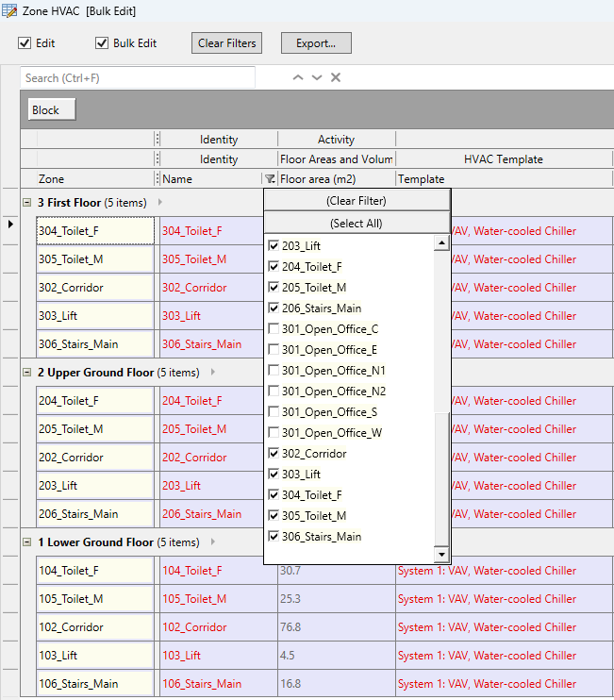Uncheck 302_Corridor in the filter list
Viewport: 614px width, 700px height.
click(x=274, y=454)
